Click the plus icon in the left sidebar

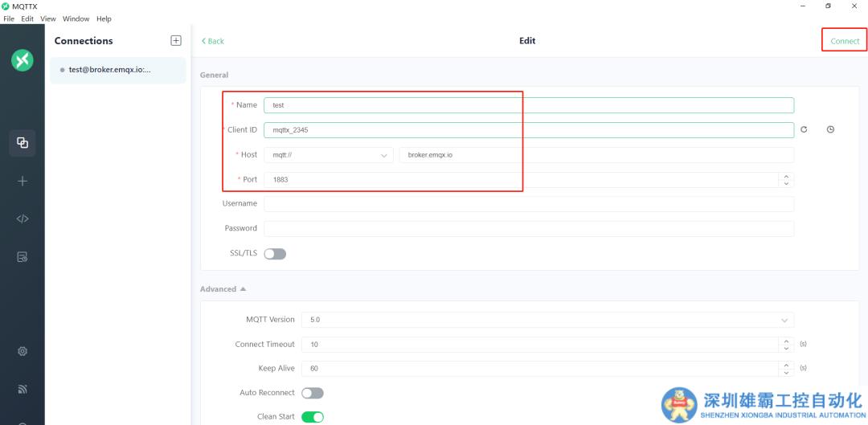click(23, 181)
